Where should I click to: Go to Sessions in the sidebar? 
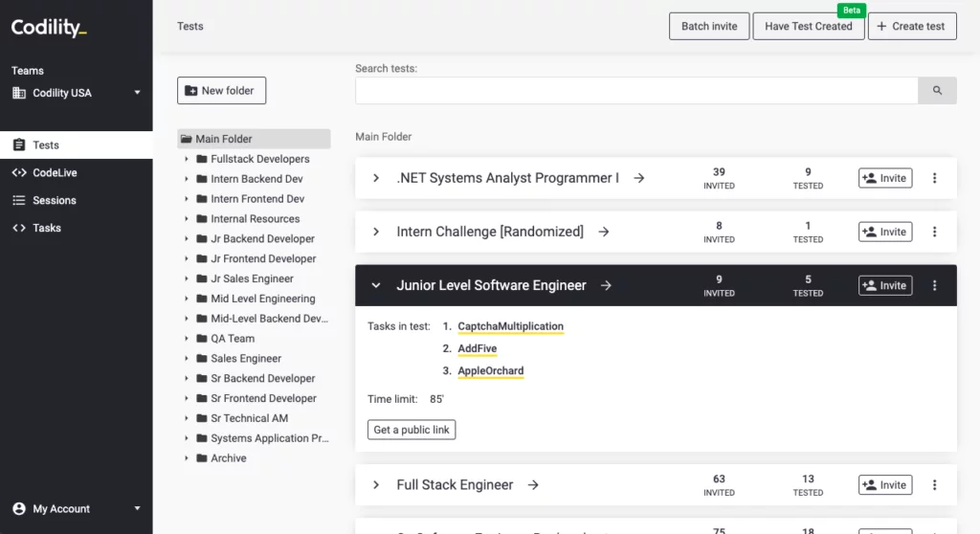[x=54, y=201]
